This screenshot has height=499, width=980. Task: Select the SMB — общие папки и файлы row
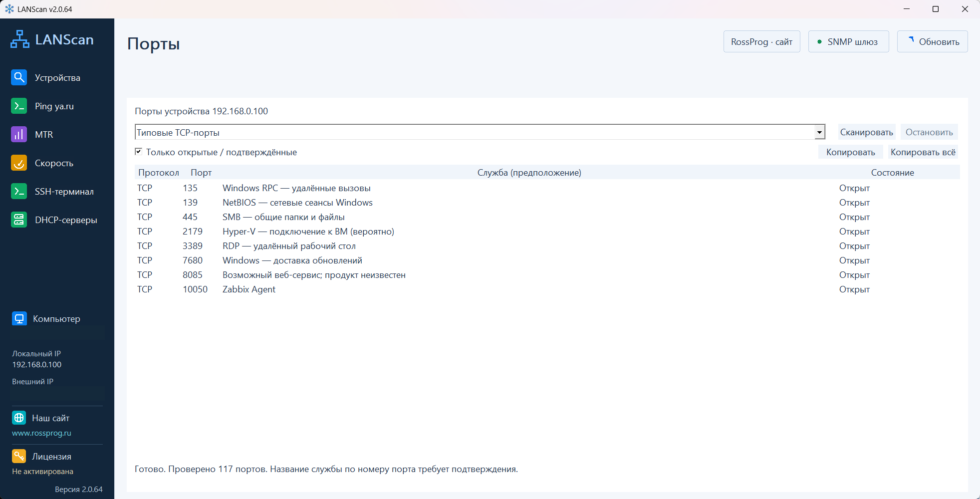tap(547, 217)
